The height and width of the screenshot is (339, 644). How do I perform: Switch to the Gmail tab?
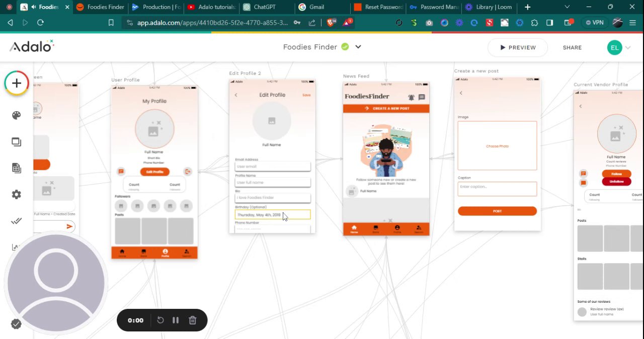click(321, 7)
